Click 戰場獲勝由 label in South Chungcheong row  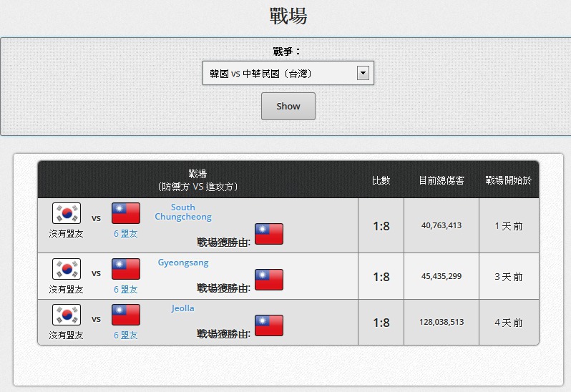[223, 242]
